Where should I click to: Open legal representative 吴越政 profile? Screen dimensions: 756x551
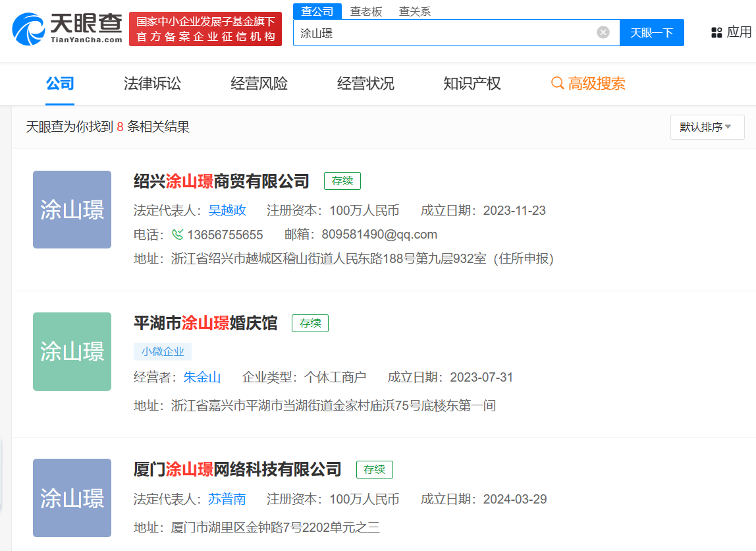pyautogui.click(x=227, y=210)
